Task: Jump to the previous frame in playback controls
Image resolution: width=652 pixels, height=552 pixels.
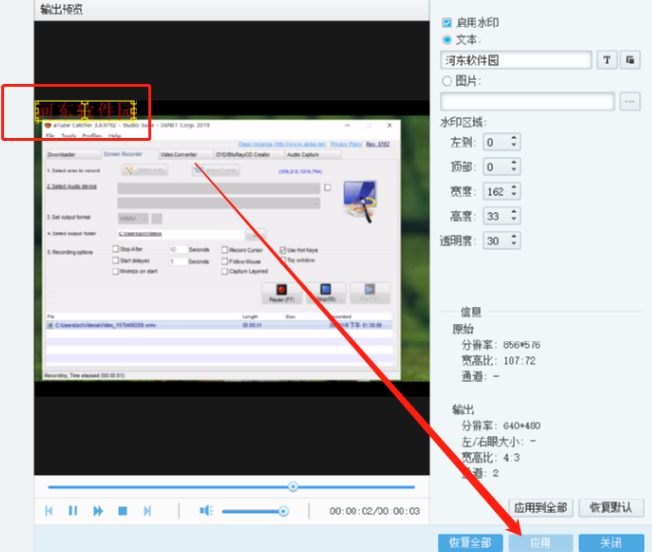Action: pyautogui.click(x=49, y=511)
